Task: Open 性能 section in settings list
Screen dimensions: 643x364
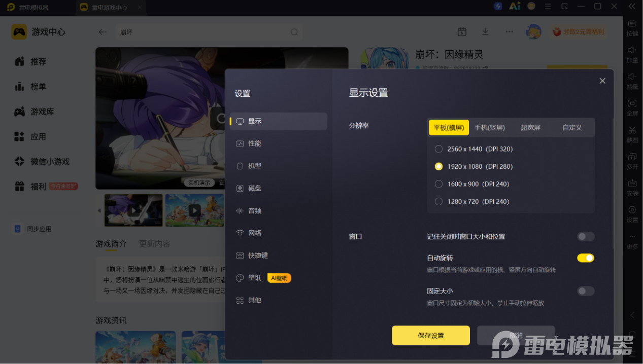Action: [278, 143]
